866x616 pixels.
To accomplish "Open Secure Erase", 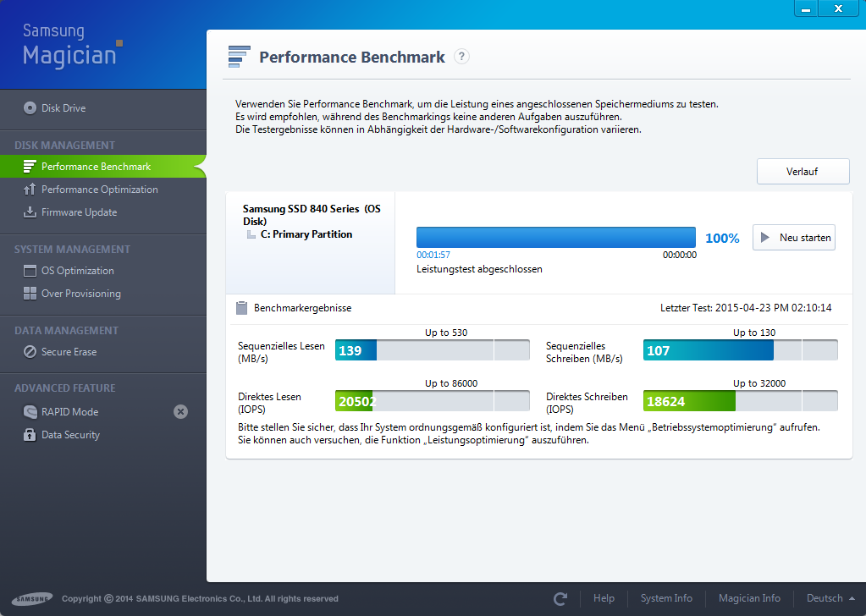I will (69, 352).
